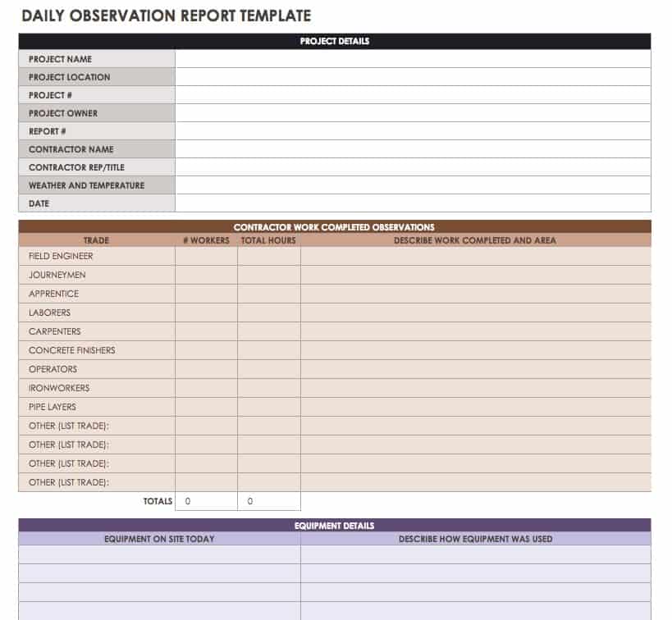The height and width of the screenshot is (620, 672).
Task: Click the # Workers cell for Carpenters
Action: point(206,331)
